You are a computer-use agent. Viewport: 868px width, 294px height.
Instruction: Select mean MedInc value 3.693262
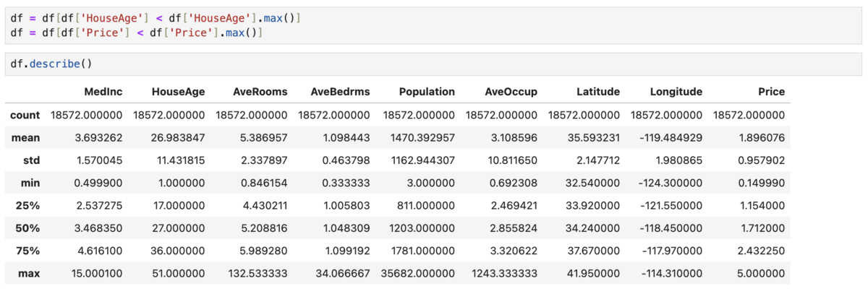(x=98, y=137)
